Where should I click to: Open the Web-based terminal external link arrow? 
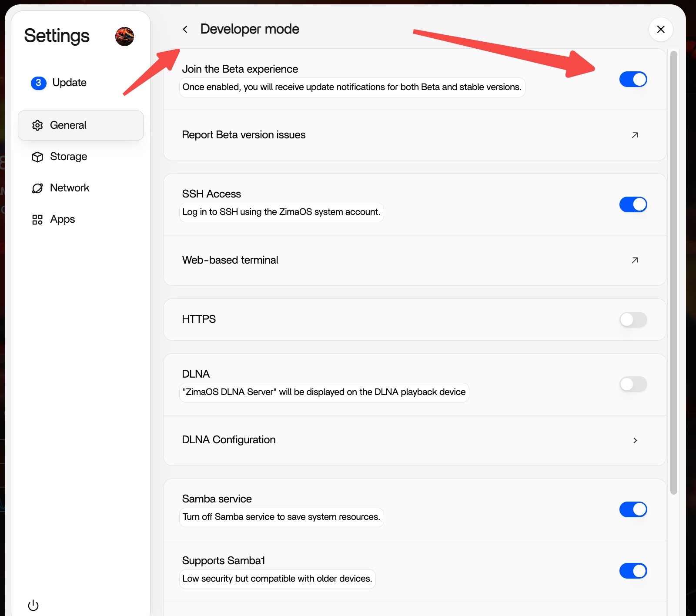635,260
